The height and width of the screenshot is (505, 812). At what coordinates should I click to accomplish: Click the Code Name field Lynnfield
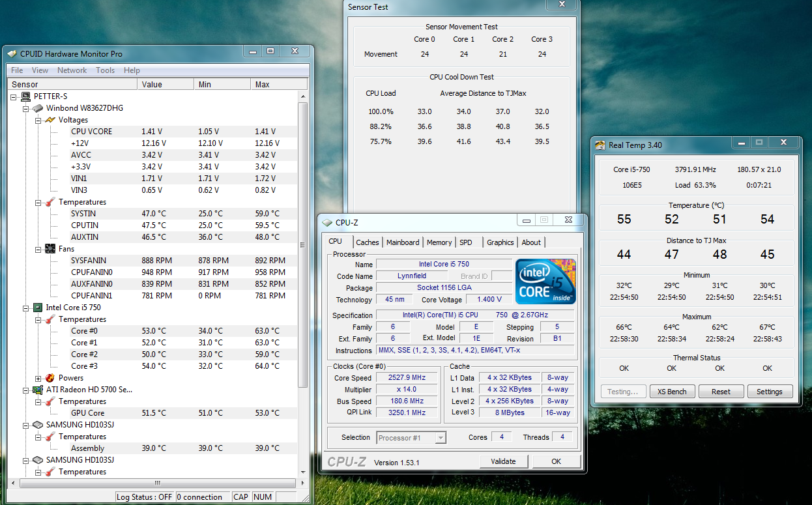pos(412,276)
